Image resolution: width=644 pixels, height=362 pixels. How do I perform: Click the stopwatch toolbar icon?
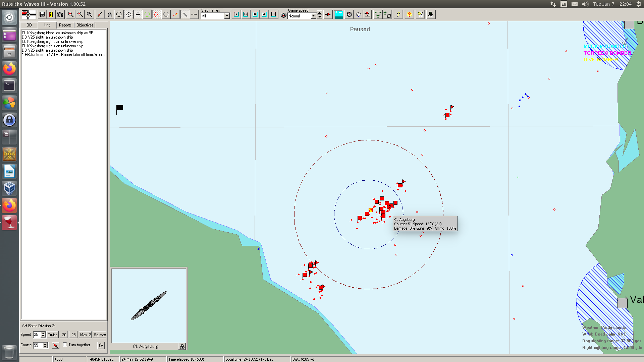(x=349, y=14)
